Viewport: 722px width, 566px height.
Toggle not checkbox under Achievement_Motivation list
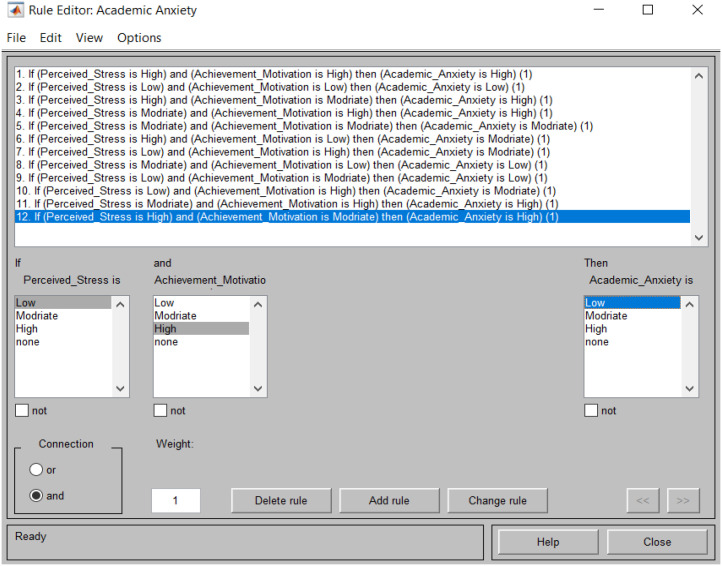click(160, 410)
